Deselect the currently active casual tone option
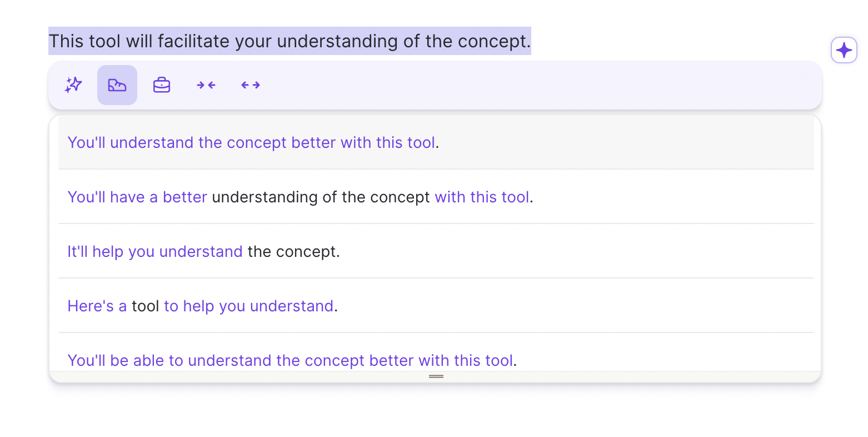This screenshot has width=868, height=437. tap(117, 85)
